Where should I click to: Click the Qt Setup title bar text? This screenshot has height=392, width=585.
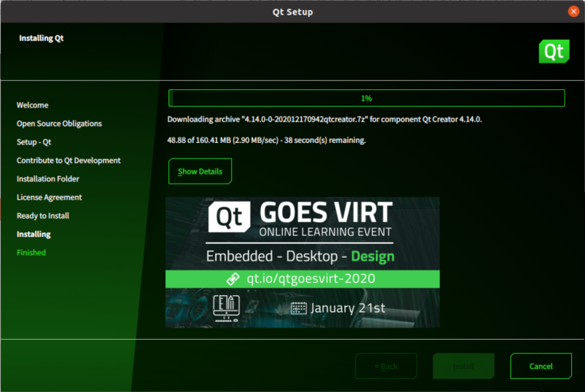(292, 12)
